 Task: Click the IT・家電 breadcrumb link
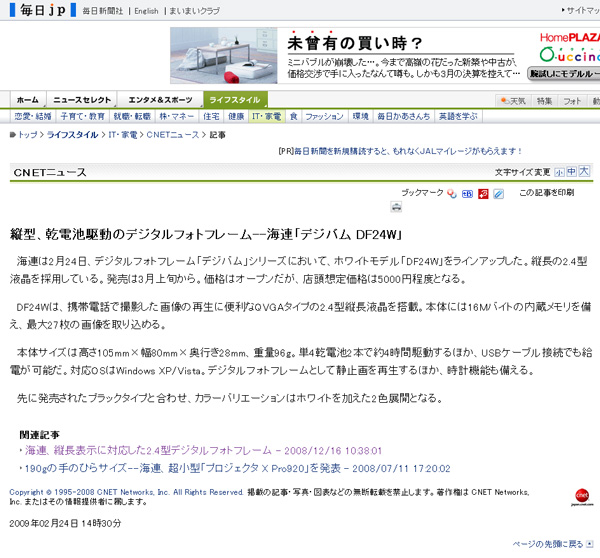tap(123, 135)
